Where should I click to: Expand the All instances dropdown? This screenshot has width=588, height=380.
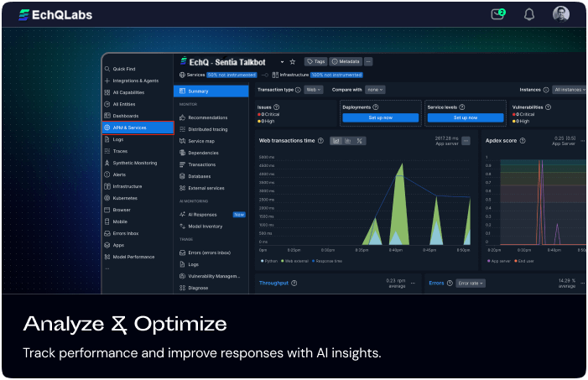click(x=569, y=89)
